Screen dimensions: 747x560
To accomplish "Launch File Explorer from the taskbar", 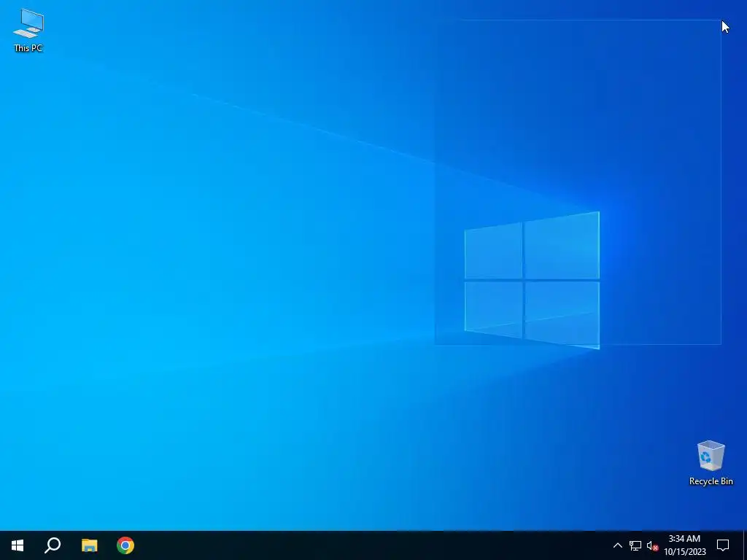I will point(89,545).
